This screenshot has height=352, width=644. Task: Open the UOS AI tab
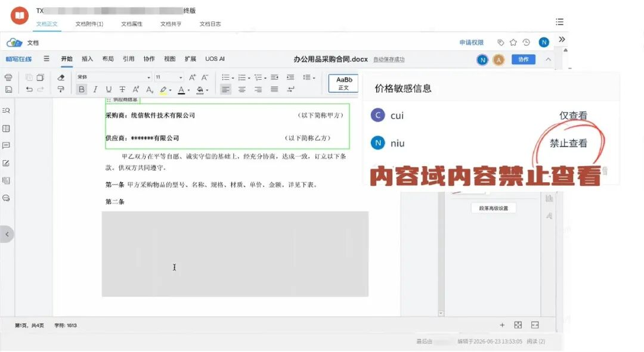pyautogui.click(x=215, y=59)
